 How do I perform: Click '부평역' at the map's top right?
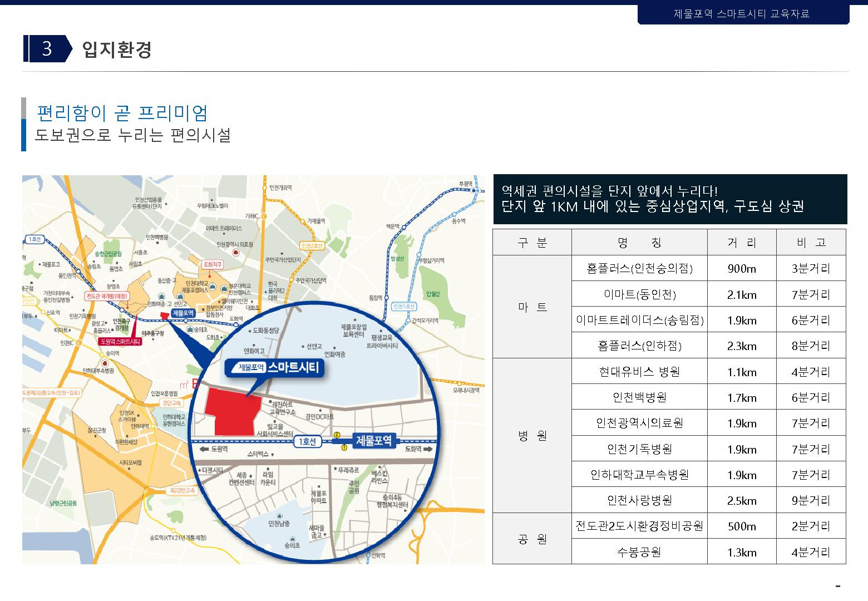click(x=465, y=183)
